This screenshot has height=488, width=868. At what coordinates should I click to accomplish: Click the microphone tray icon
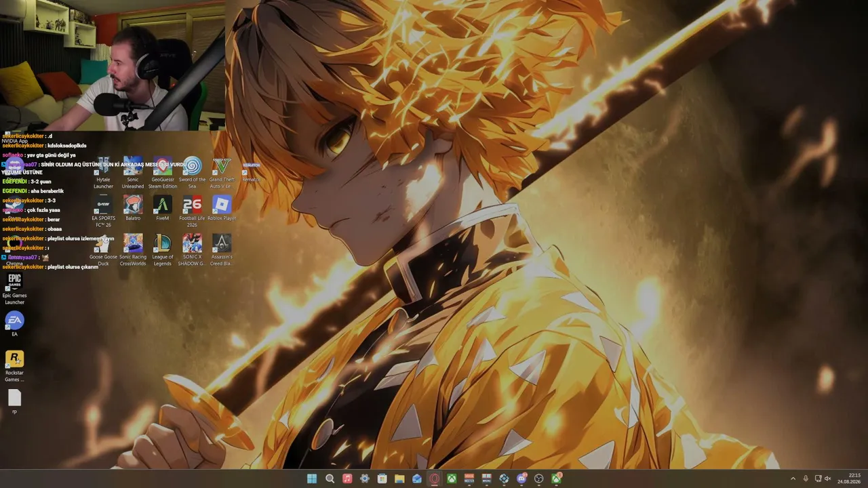click(x=806, y=479)
